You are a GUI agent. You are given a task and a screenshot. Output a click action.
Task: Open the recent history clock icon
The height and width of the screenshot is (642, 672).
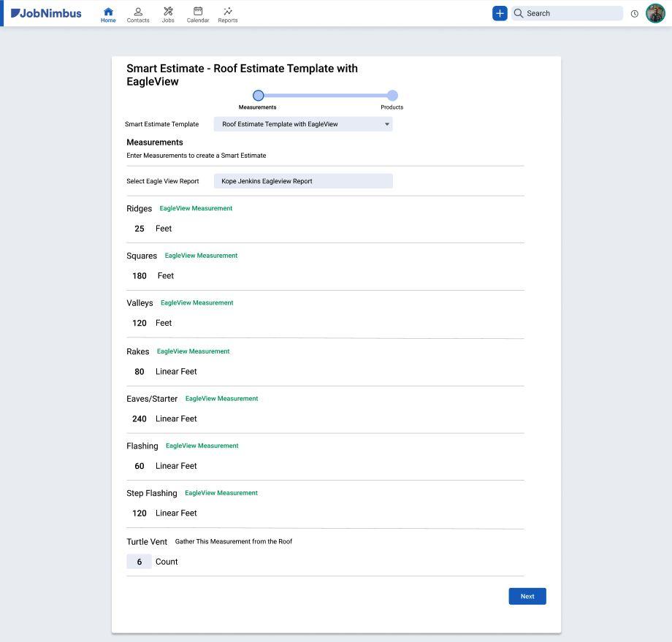click(634, 14)
